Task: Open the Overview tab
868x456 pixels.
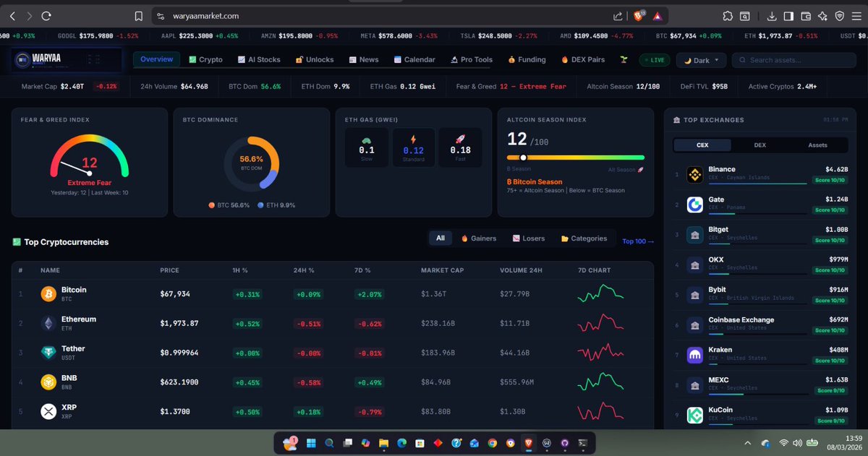Action: [157, 59]
